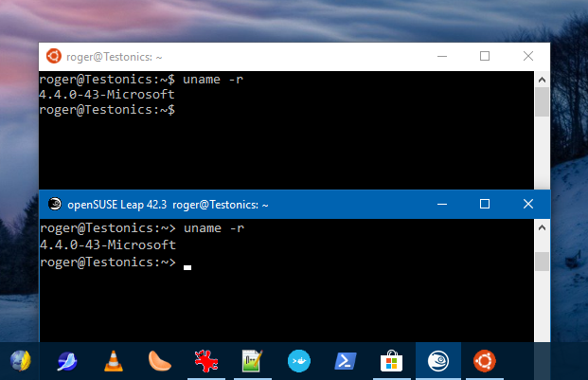Open the Docker whale taskbar icon

pos(299,361)
